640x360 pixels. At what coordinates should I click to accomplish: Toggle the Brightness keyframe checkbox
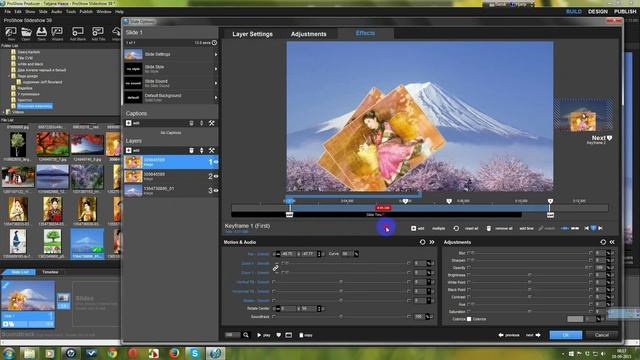tap(469, 275)
